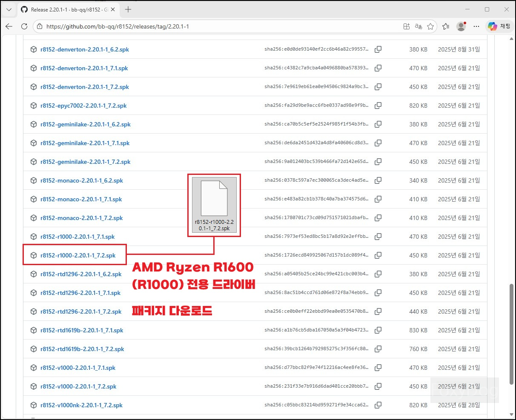Open the tab actions dropdown
This screenshot has height=420, width=516.
(9, 9)
